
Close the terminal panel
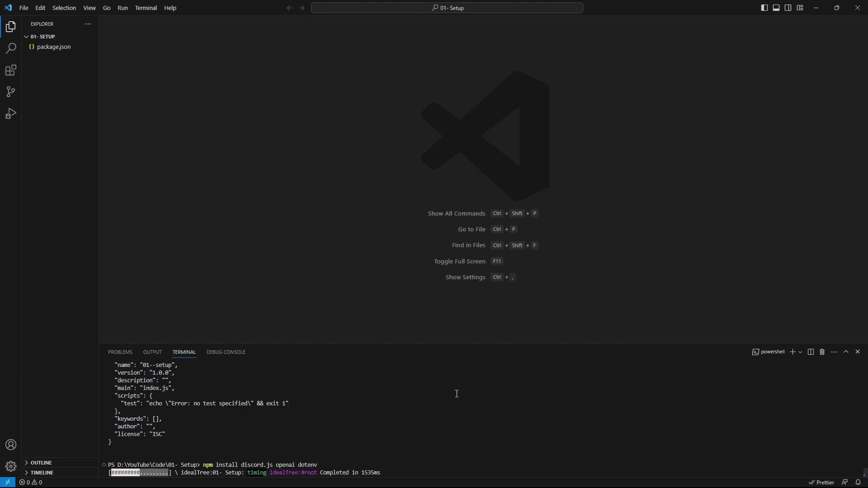[x=858, y=352]
